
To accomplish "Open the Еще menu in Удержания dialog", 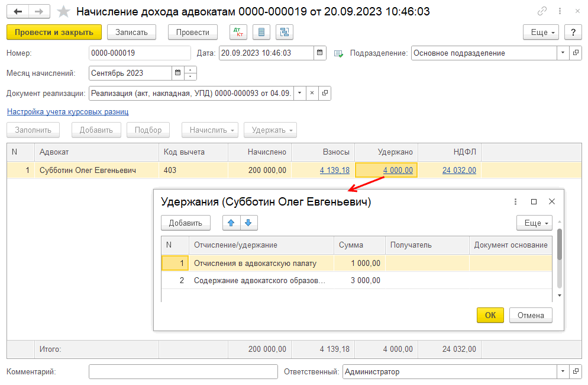I will coord(535,223).
